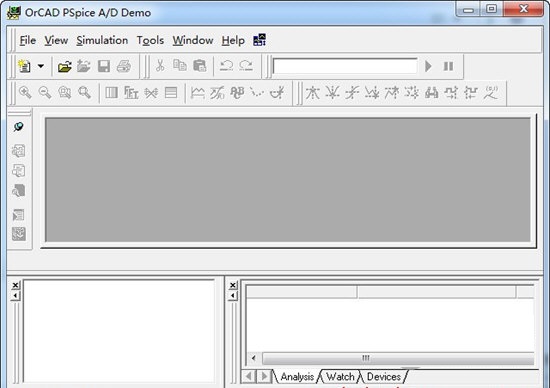Image resolution: width=550 pixels, height=388 pixels.
Task: Click the Redo arrow icon
Action: [x=246, y=66]
